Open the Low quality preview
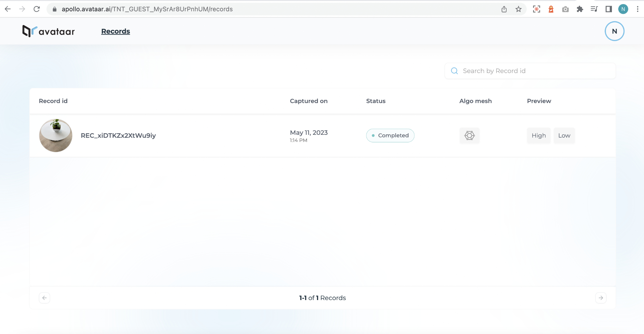 [x=564, y=135]
